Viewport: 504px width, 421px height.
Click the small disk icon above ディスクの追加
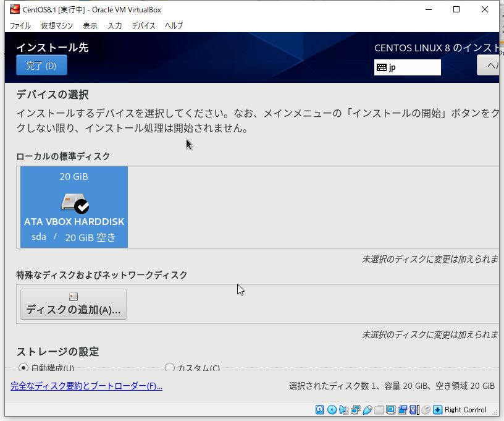(73, 297)
